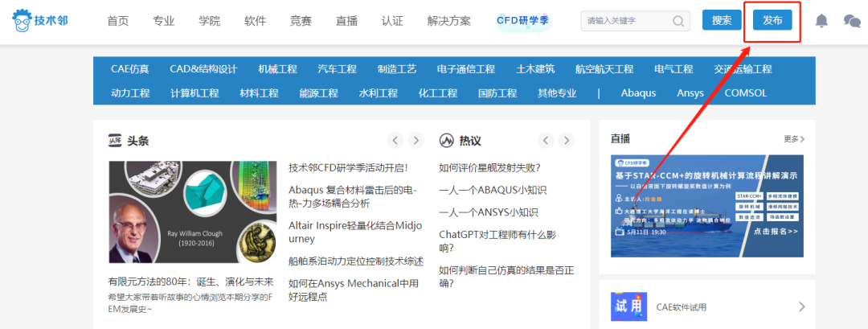Screen dimensions: 868x329
Task: Show next 头条 headlines
Action: pyautogui.click(x=416, y=141)
